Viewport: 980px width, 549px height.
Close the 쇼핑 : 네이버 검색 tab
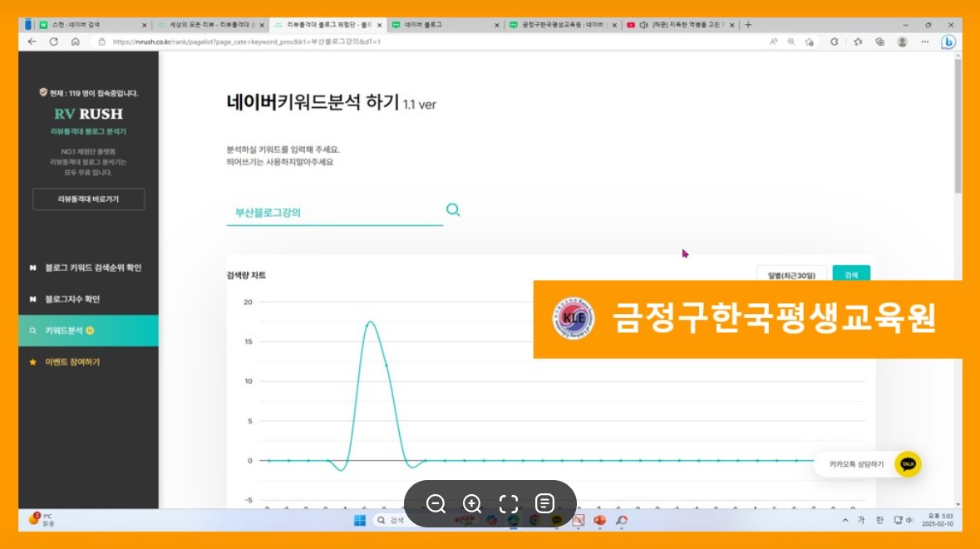point(145,25)
